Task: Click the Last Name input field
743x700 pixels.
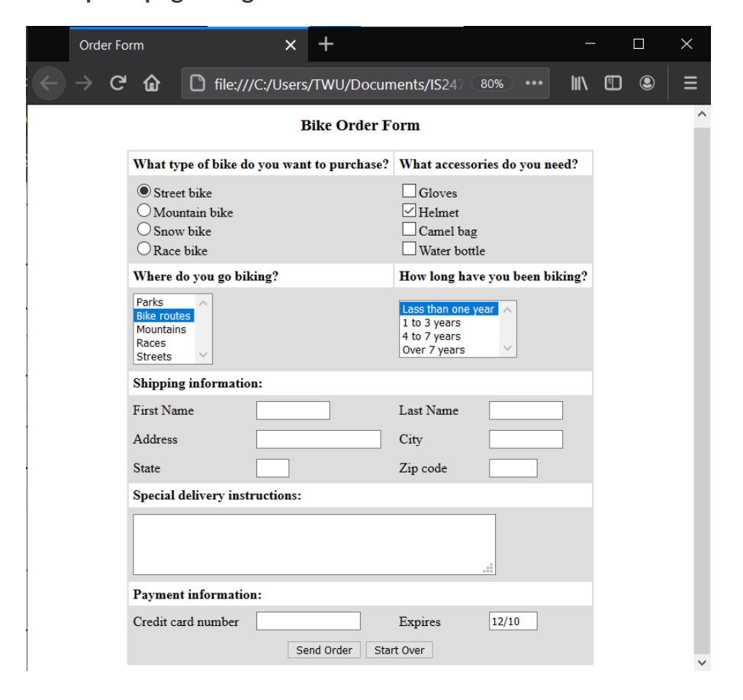Action: coord(526,411)
